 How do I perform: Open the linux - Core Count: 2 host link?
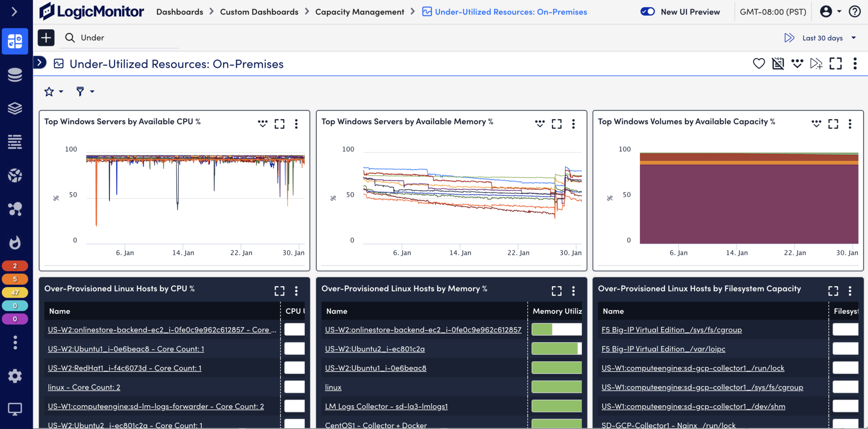click(83, 387)
